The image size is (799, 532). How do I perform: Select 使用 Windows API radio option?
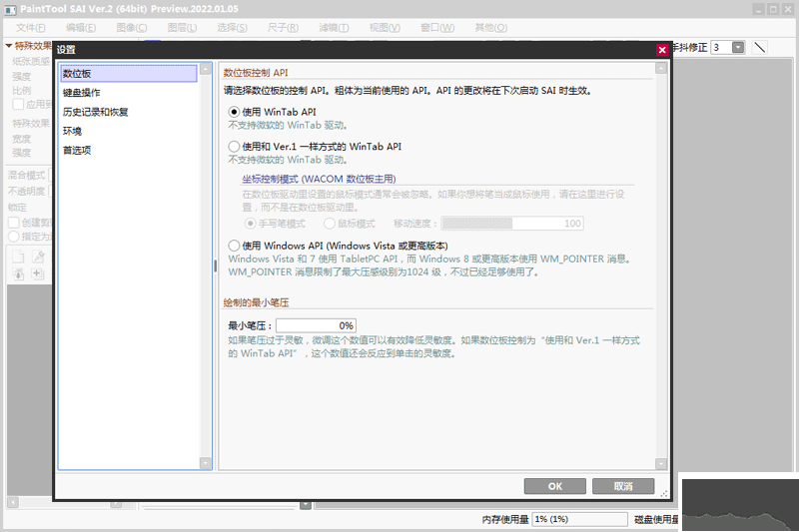click(x=234, y=246)
